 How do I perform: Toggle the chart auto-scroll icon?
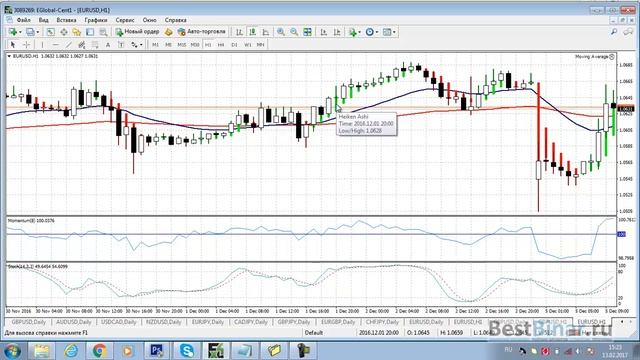point(324,32)
